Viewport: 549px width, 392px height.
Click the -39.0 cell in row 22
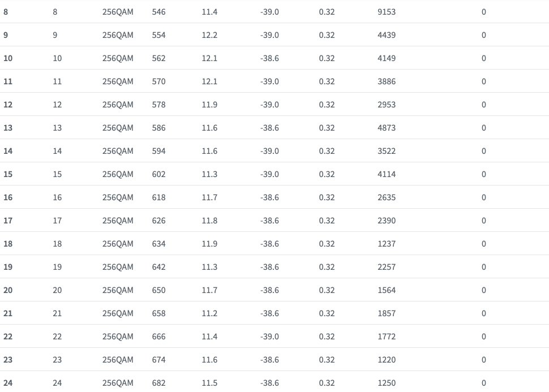269,337
